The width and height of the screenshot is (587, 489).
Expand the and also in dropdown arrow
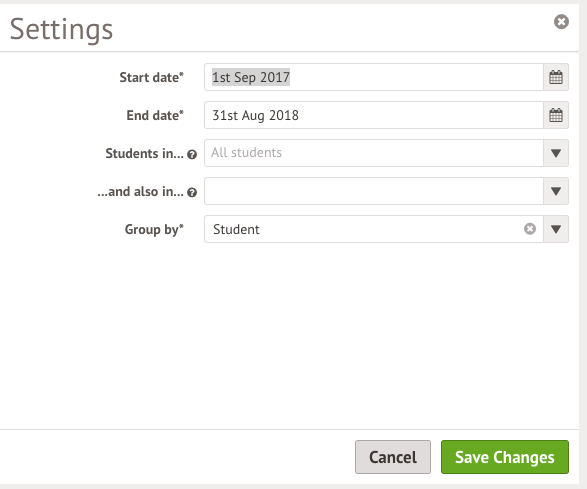pyautogui.click(x=556, y=191)
